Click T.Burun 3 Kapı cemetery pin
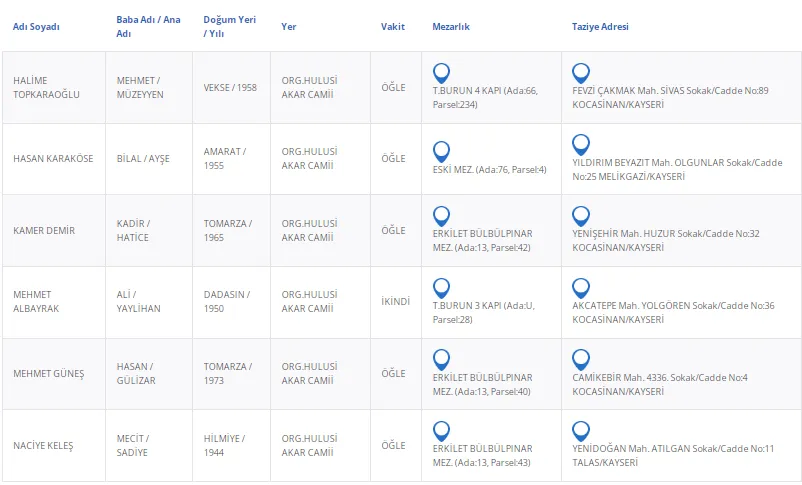 point(441,288)
